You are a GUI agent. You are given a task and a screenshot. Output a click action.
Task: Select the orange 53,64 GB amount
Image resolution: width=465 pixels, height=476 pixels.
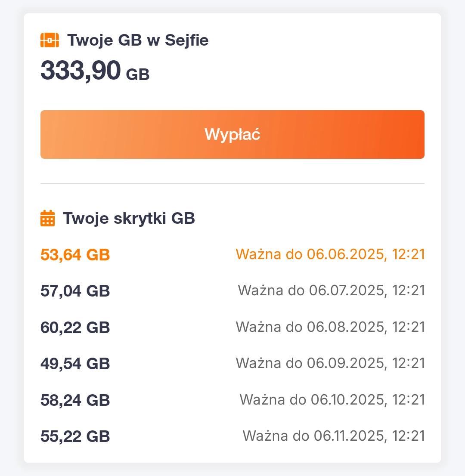(x=75, y=255)
